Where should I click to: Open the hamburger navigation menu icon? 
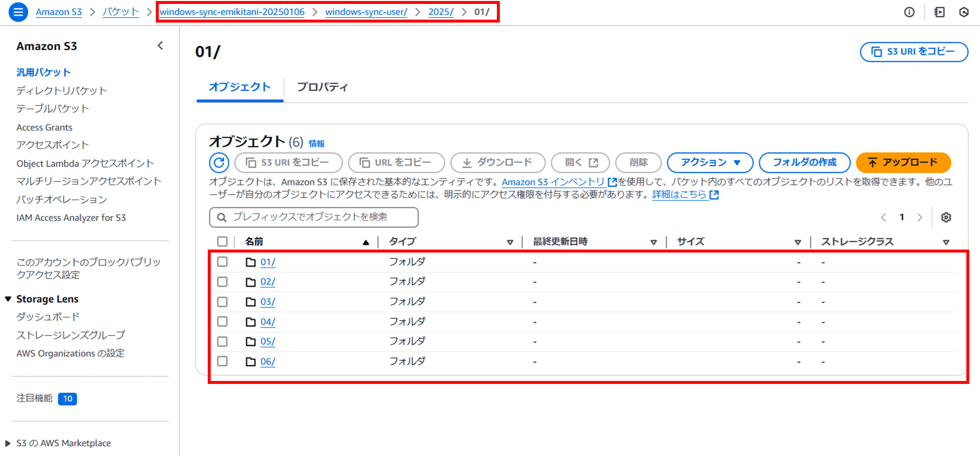tap(18, 12)
